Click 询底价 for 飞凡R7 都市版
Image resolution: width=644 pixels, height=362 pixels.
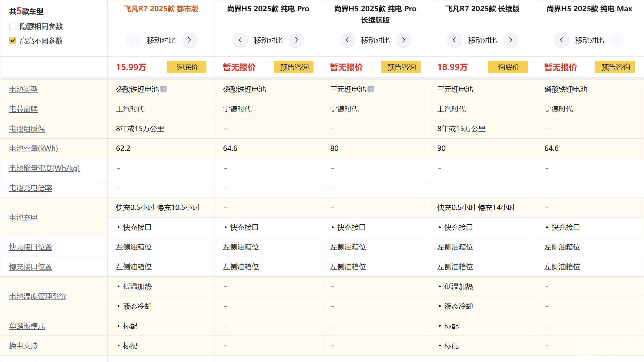point(186,67)
